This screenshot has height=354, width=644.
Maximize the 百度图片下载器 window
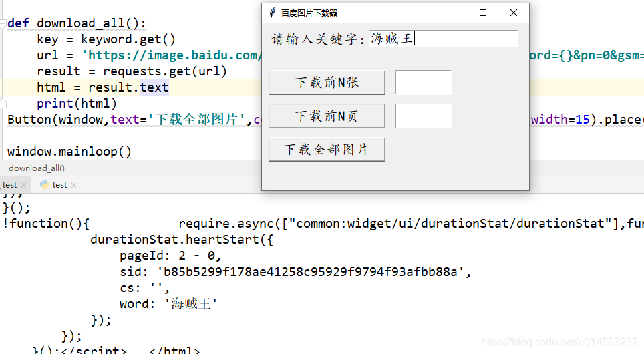point(483,13)
